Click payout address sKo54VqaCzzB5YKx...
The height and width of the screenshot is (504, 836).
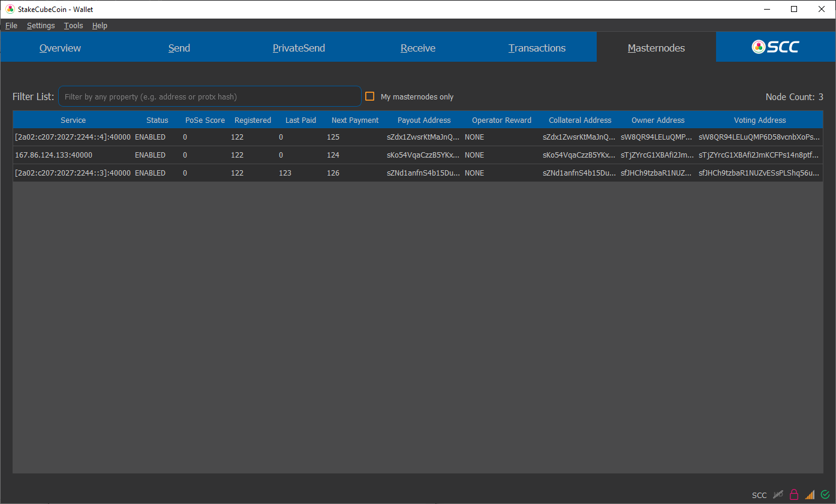click(x=423, y=155)
